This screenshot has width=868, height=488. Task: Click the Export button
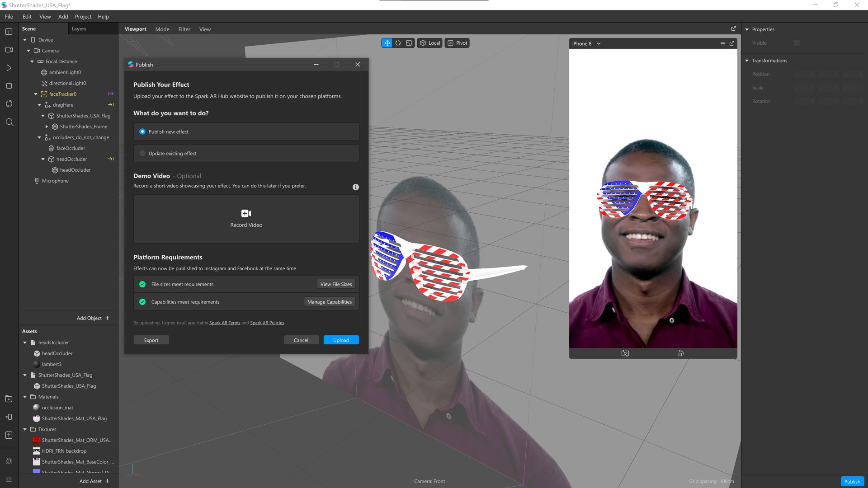pos(151,340)
